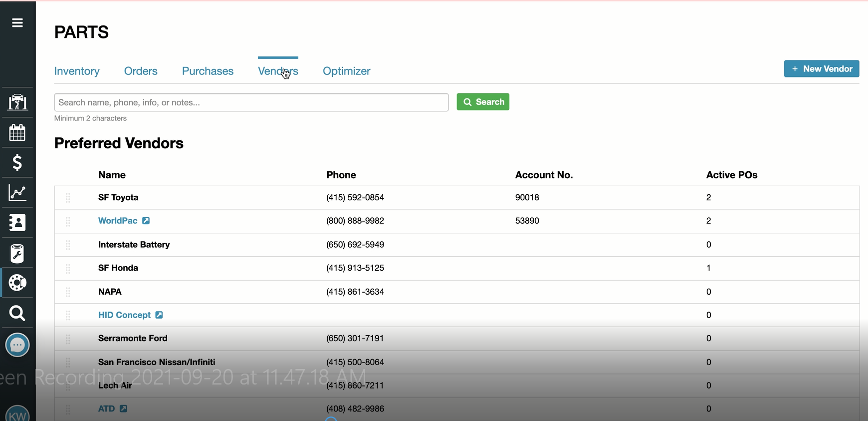The image size is (868, 421).
Task: Click the dollar sign payments icon
Action: point(17,163)
